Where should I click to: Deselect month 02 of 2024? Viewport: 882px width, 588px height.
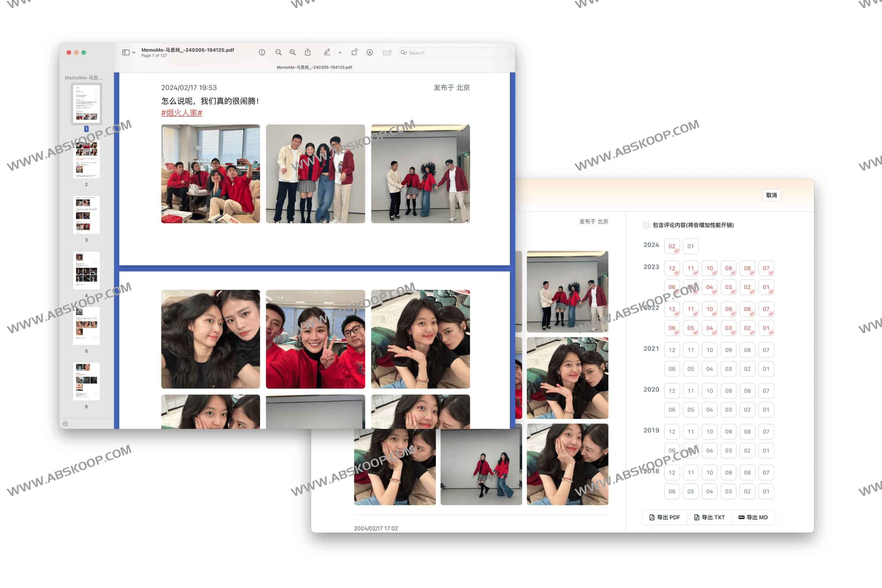672,246
